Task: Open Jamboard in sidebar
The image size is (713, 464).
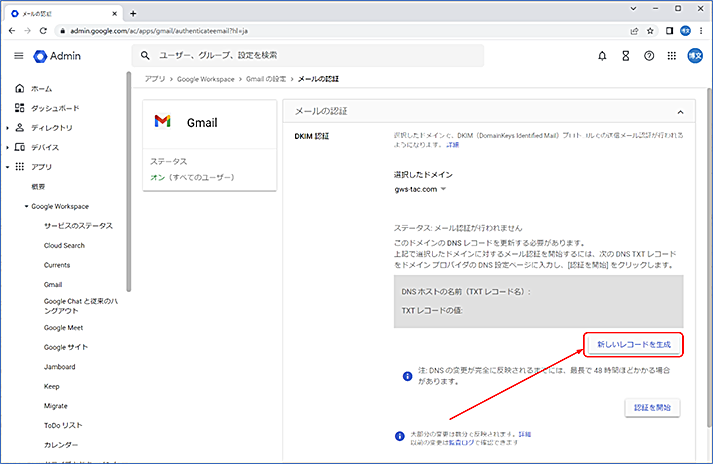Action: pyautogui.click(x=60, y=367)
